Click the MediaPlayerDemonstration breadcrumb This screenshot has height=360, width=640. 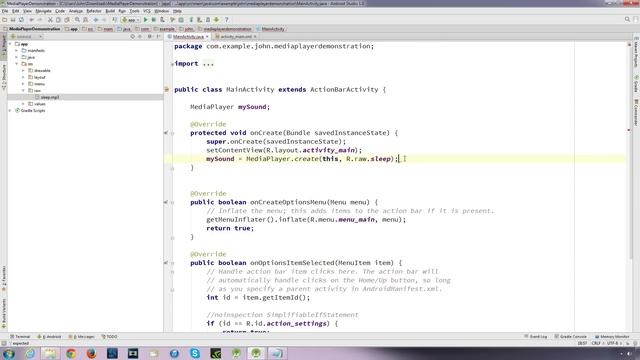click(x=32, y=29)
